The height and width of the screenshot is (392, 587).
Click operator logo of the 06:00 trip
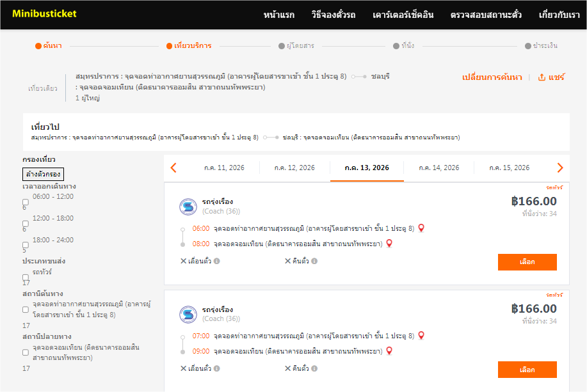(188, 207)
